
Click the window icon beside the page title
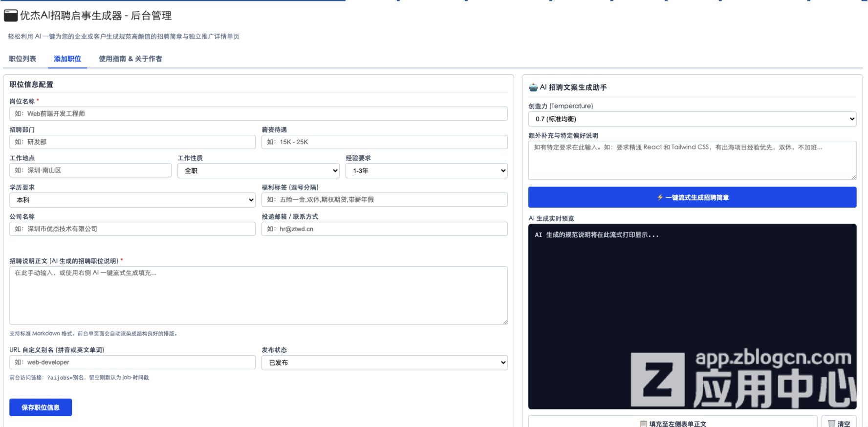click(11, 16)
